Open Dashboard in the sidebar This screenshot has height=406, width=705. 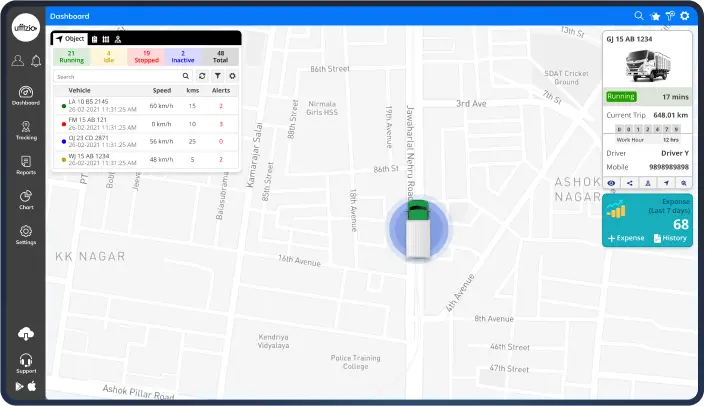pos(26,95)
